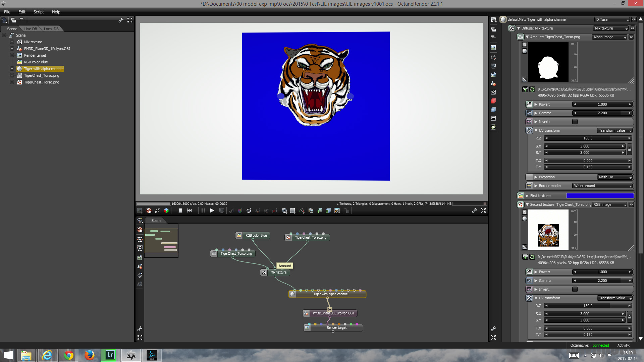Open the Projection Mesh UV dropdown
This screenshot has height=362, width=644.
point(615,177)
